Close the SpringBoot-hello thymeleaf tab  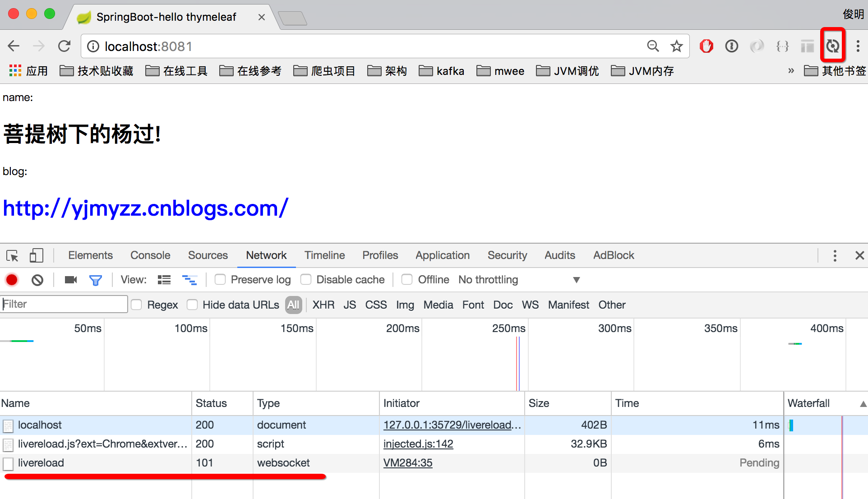coord(261,17)
